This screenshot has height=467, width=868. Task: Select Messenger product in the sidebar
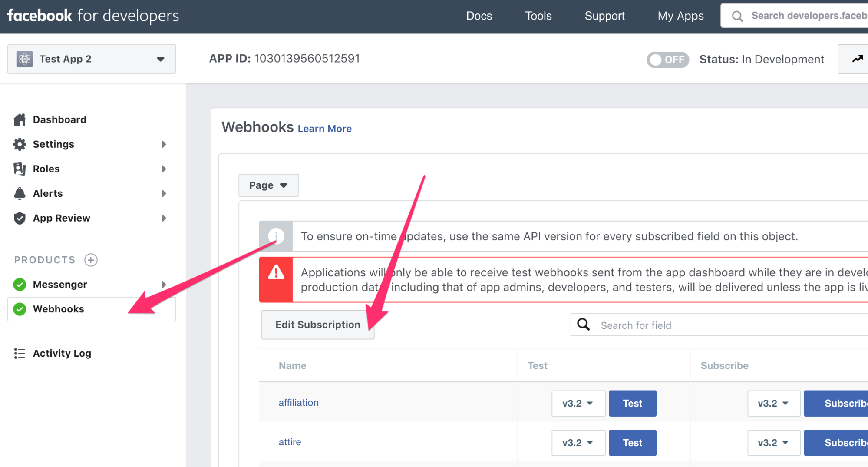pos(60,285)
